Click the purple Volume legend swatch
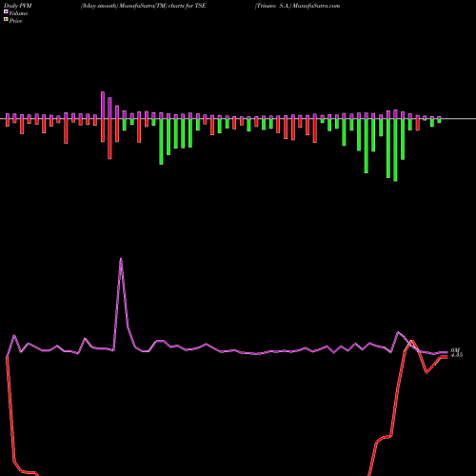The image size is (476, 476). point(6,11)
